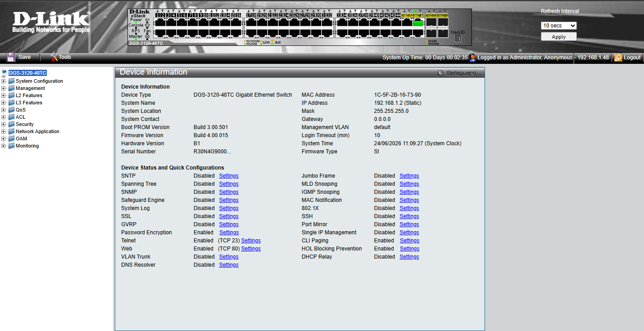The image size is (644, 331).
Task: Select System Configuration tree label
Action: click(39, 81)
